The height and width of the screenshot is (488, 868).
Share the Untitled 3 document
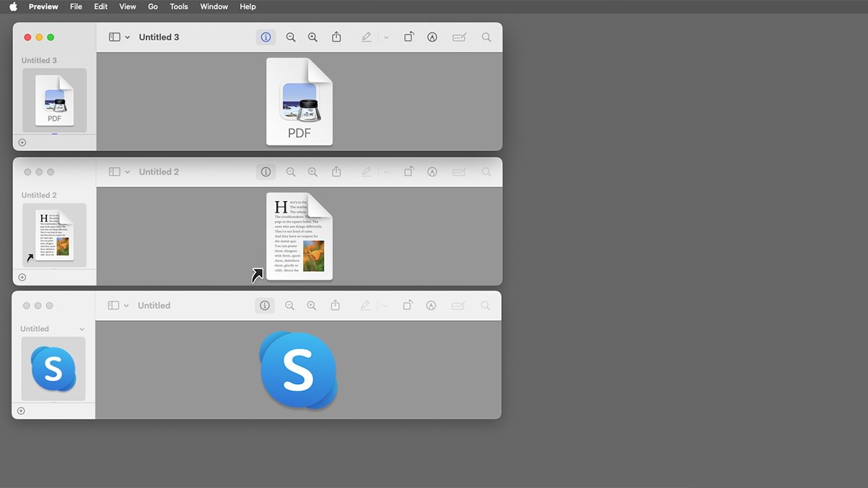coord(336,37)
